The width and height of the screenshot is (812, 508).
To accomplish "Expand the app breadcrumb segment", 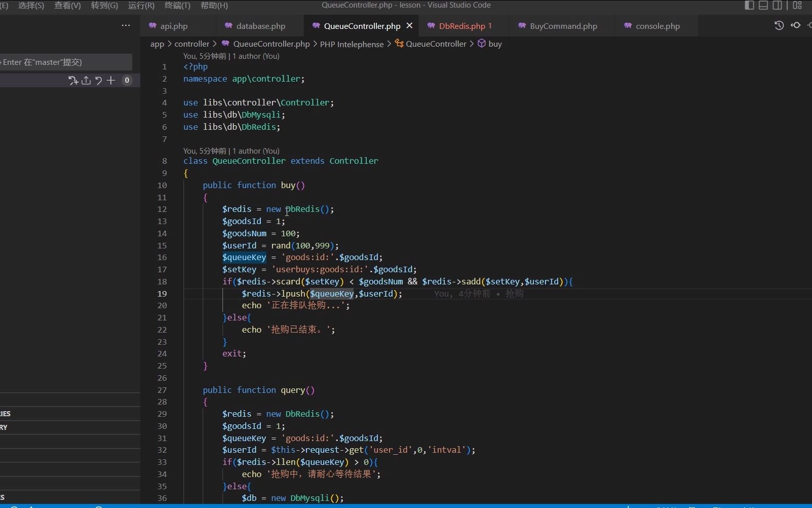I will (157, 44).
